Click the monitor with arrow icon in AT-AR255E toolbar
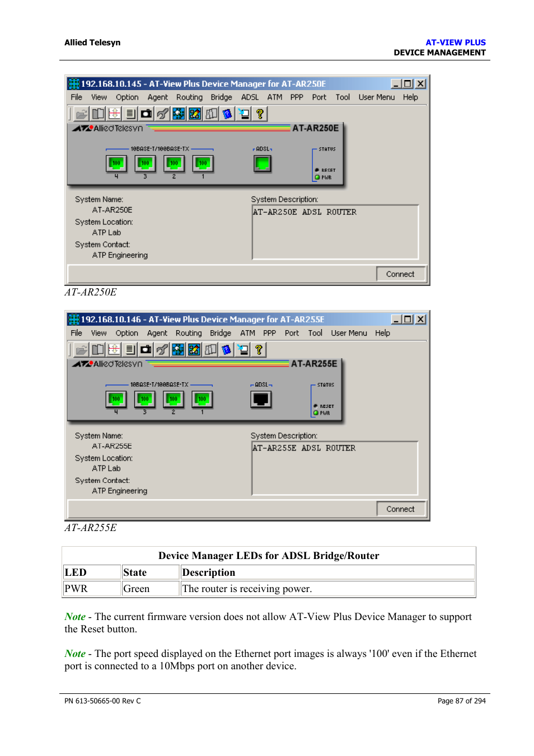 [243, 350]
